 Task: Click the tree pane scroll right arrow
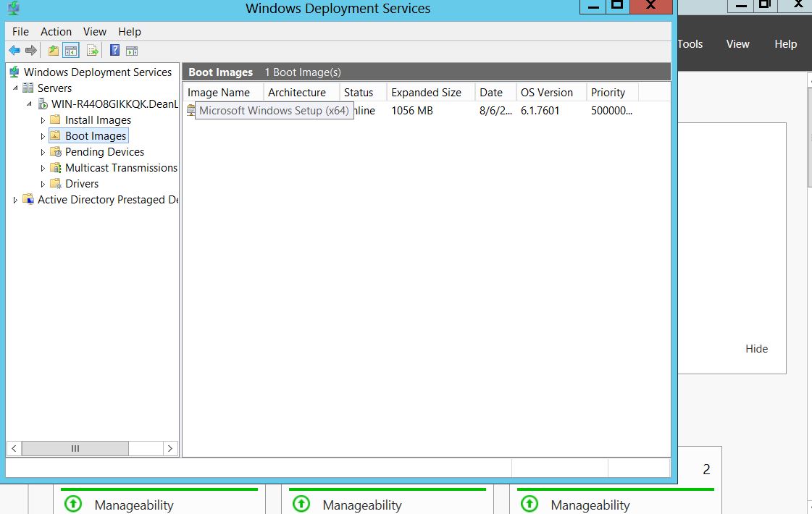point(169,448)
